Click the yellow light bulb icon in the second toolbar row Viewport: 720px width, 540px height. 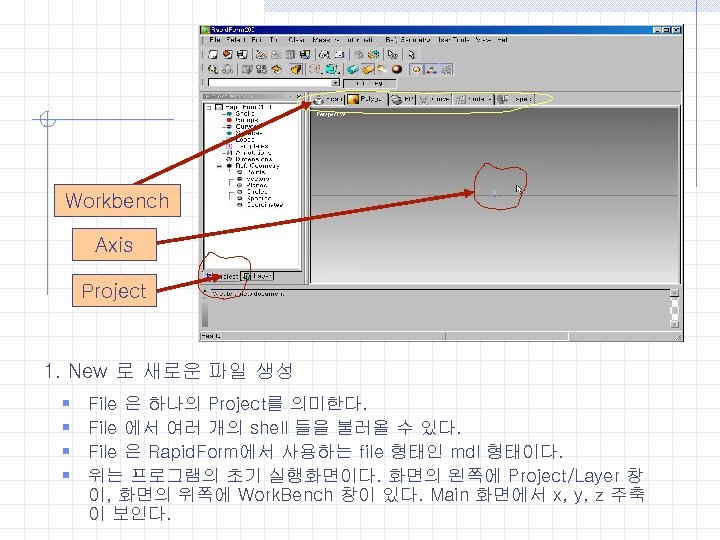(x=382, y=69)
